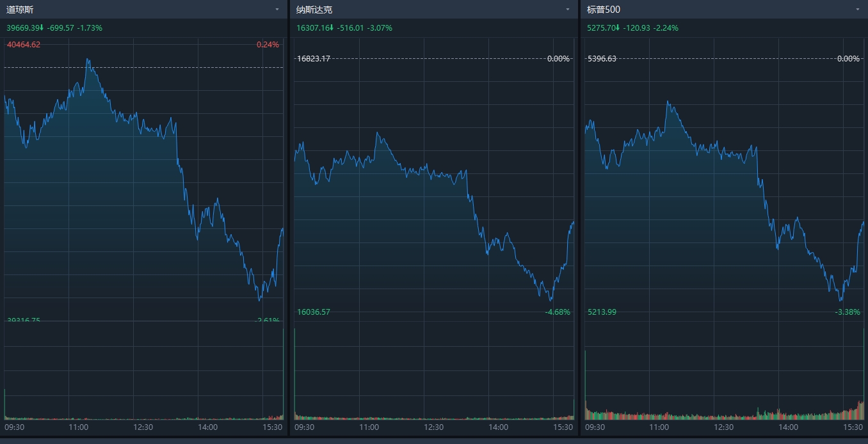Open the 标普500 panel dropdown arrow
Viewport: 868px width, 444px height.
tap(858, 10)
